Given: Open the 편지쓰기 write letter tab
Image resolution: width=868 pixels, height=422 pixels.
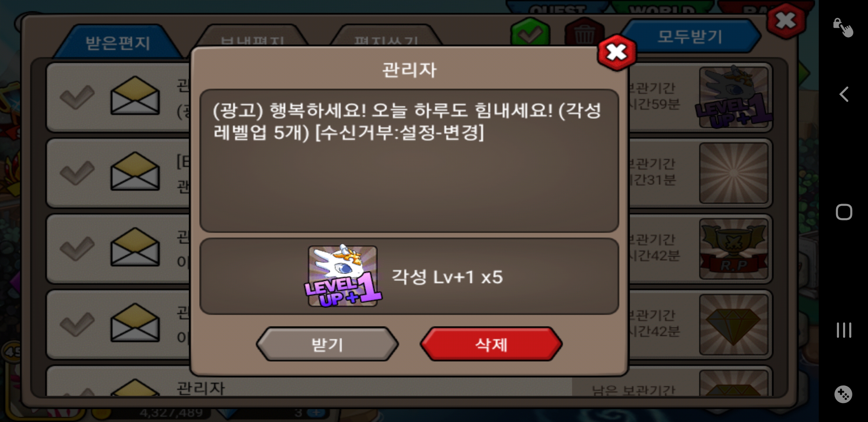Looking at the screenshot, I should tap(386, 37).
